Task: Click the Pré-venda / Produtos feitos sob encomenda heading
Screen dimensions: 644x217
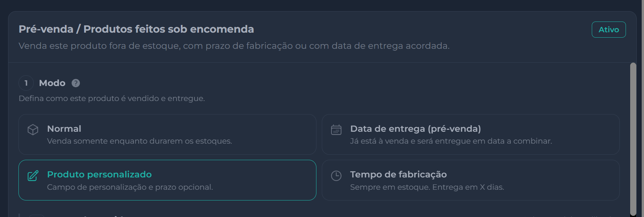Action: click(x=136, y=29)
